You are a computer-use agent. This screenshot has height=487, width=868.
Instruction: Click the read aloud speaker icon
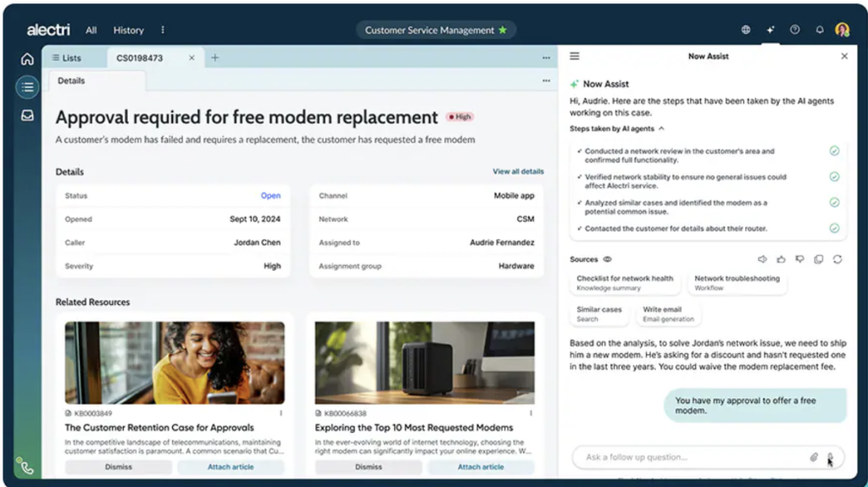pyautogui.click(x=762, y=259)
